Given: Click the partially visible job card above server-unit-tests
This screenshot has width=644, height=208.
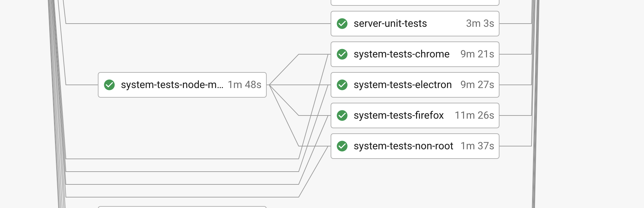Looking at the screenshot, I should click(415, 3).
